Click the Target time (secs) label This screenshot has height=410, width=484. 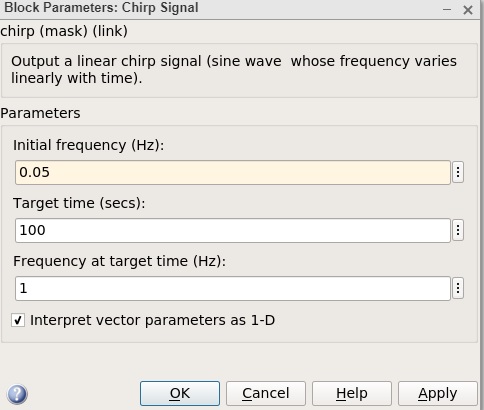pyautogui.click(x=79, y=203)
